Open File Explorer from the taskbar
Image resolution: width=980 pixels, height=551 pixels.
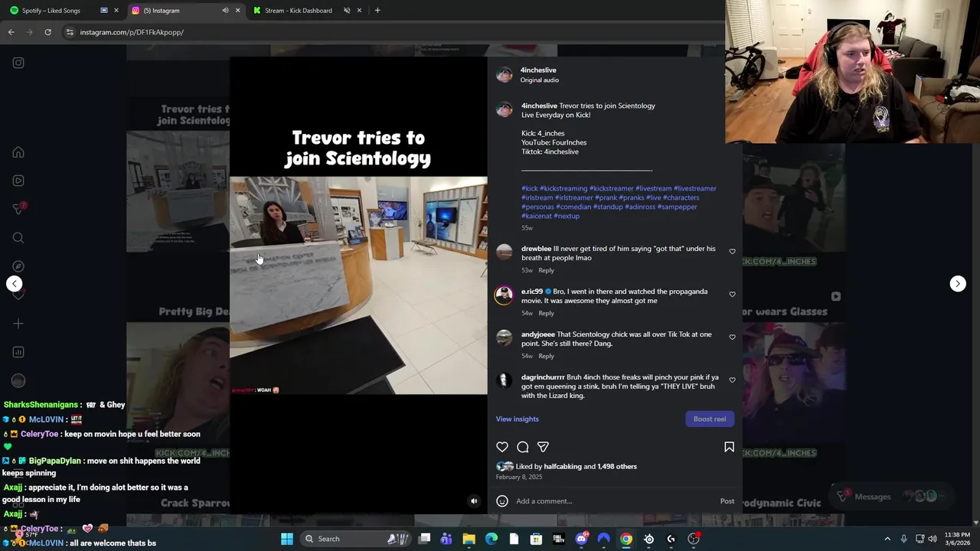[469, 539]
